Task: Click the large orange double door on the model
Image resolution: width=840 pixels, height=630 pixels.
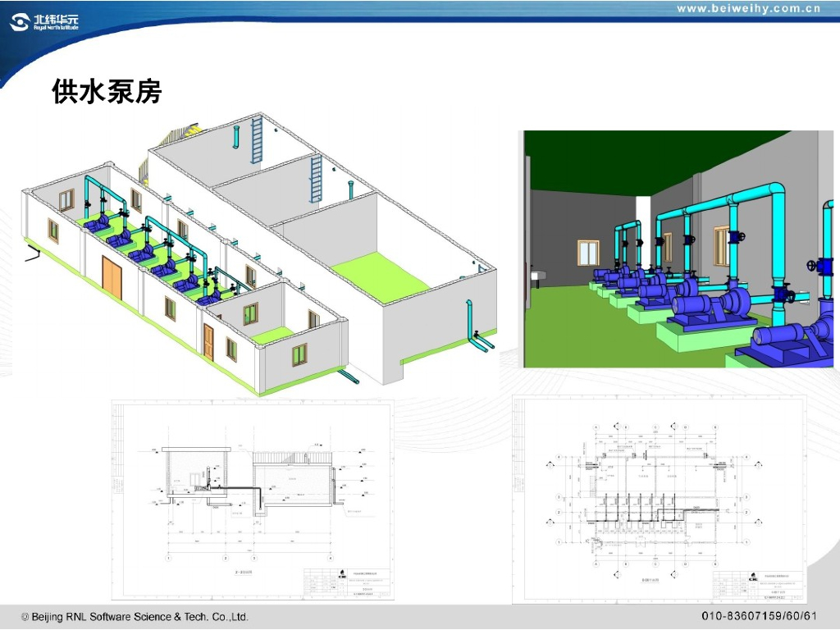Action: 112,275
